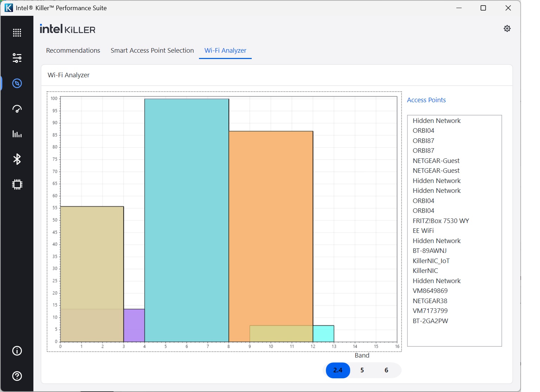
Task: Select the 2.4 GHz band option
Action: click(338, 370)
